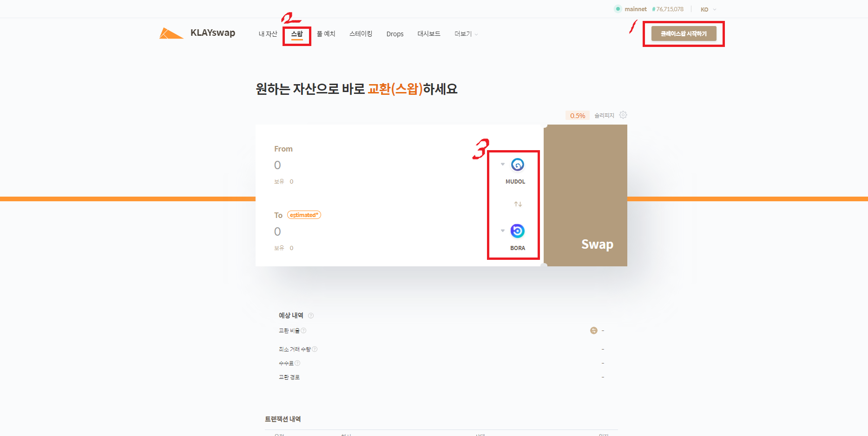Click the MUDOL token name label
Viewport: 868px width, 436px height.
coord(515,182)
